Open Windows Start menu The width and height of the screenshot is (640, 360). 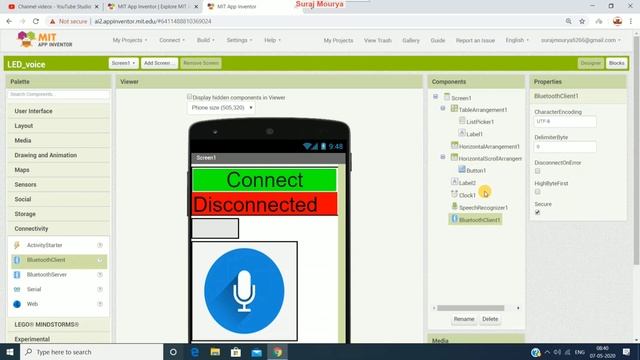[x=10, y=352]
